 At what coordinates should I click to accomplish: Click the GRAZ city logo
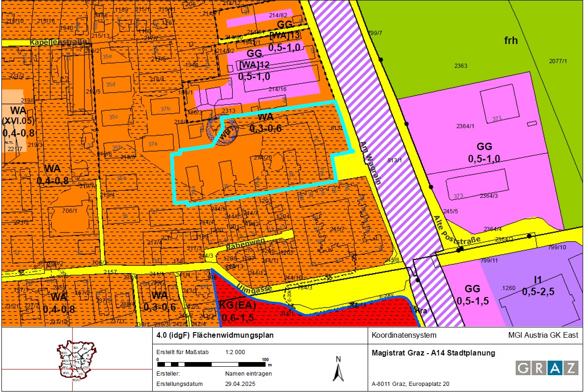click(547, 368)
